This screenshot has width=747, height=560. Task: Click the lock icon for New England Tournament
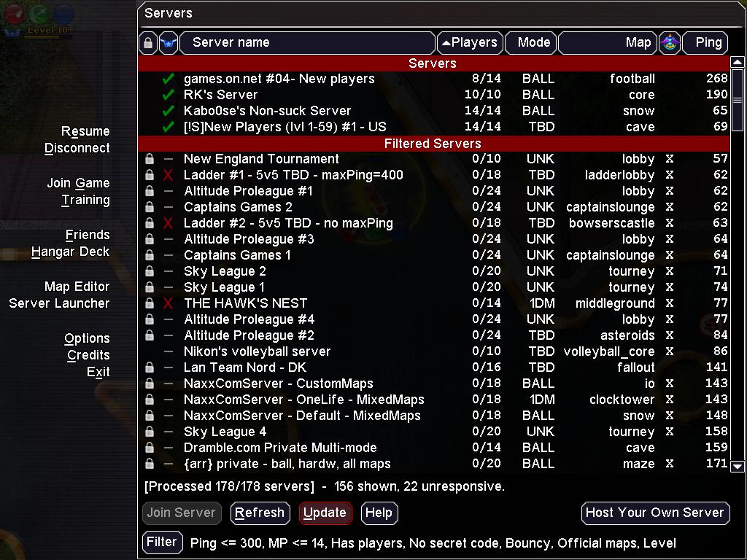149,159
